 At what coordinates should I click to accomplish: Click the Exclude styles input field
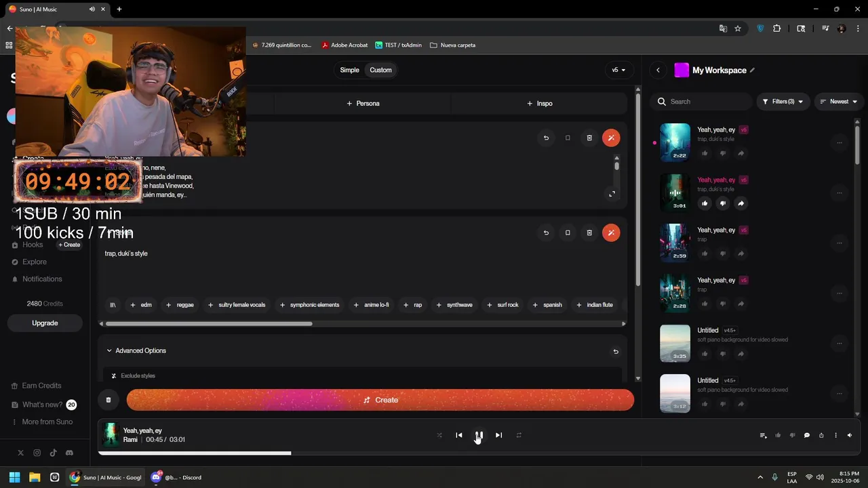363,375
